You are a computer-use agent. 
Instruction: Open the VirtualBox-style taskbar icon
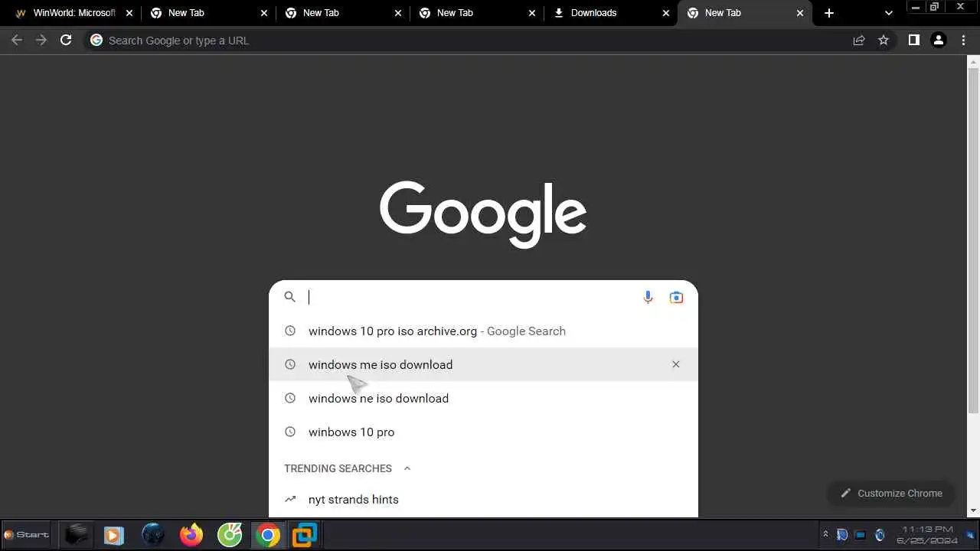coord(305,535)
